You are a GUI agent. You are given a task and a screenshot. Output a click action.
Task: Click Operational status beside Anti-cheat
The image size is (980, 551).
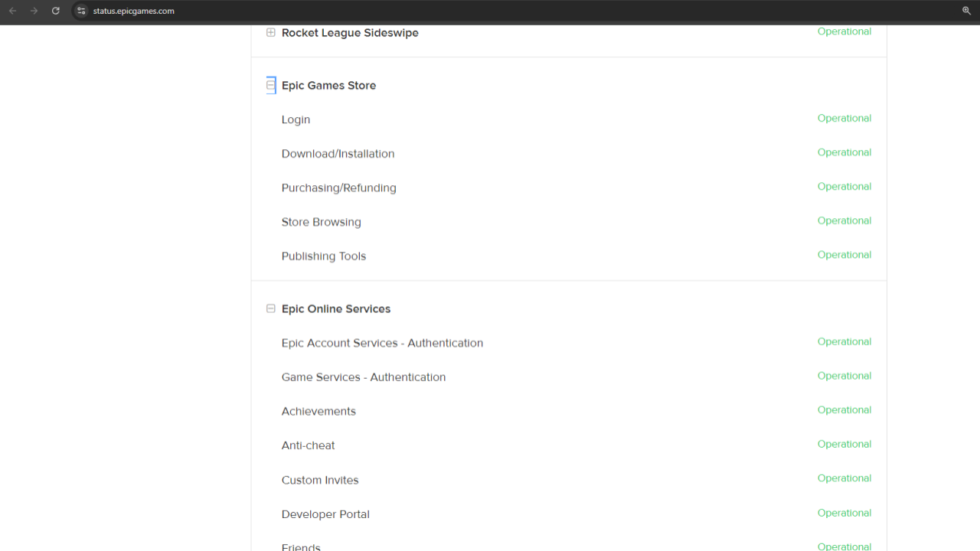pos(844,444)
